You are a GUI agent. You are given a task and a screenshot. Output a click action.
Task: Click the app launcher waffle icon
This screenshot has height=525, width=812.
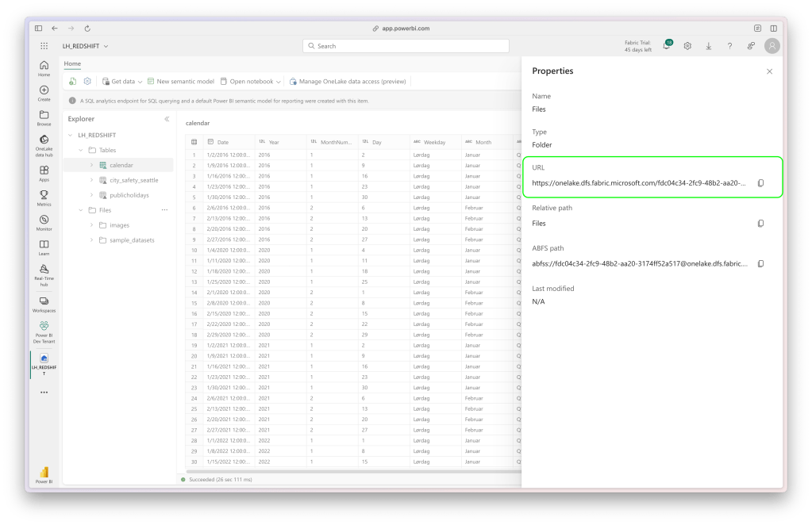tap(44, 46)
